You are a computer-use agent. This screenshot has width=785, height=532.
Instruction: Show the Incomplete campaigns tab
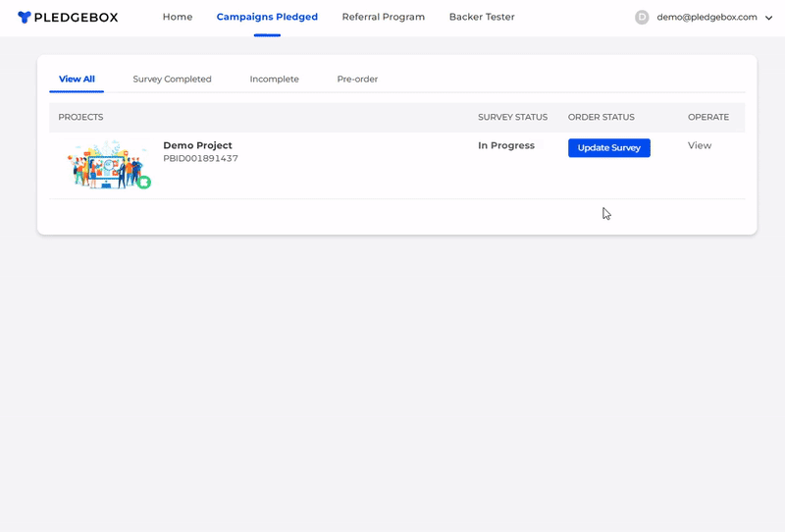click(x=274, y=79)
